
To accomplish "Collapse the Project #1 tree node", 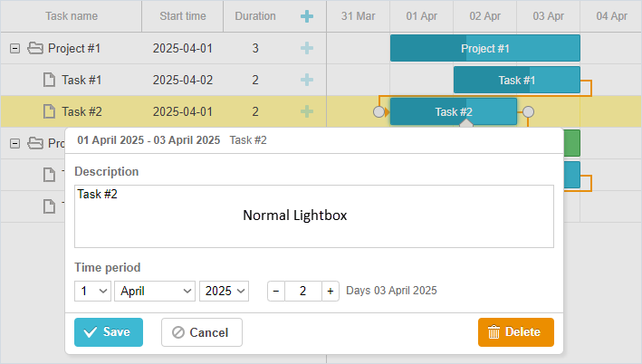I will pyautogui.click(x=14, y=48).
